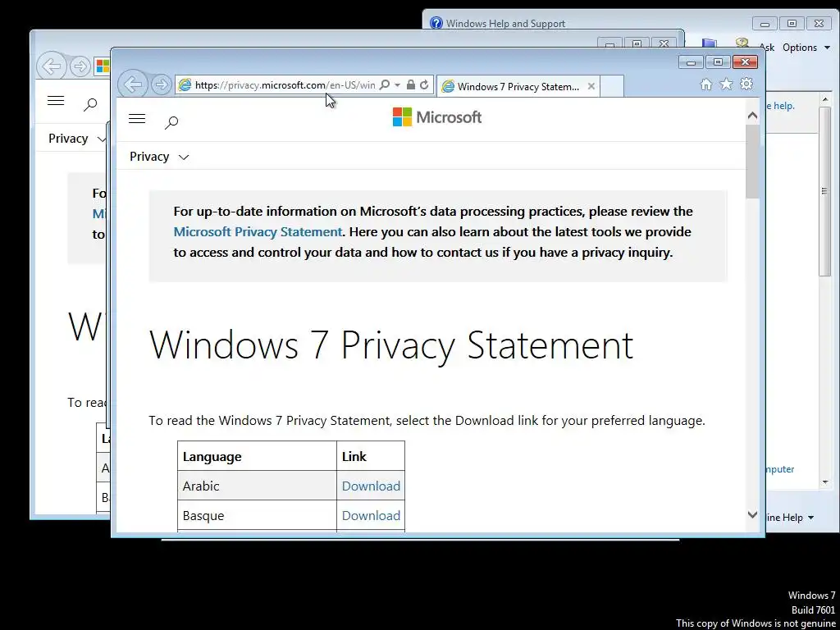Click the front page scrollbar up arrow

pyautogui.click(x=752, y=115)
